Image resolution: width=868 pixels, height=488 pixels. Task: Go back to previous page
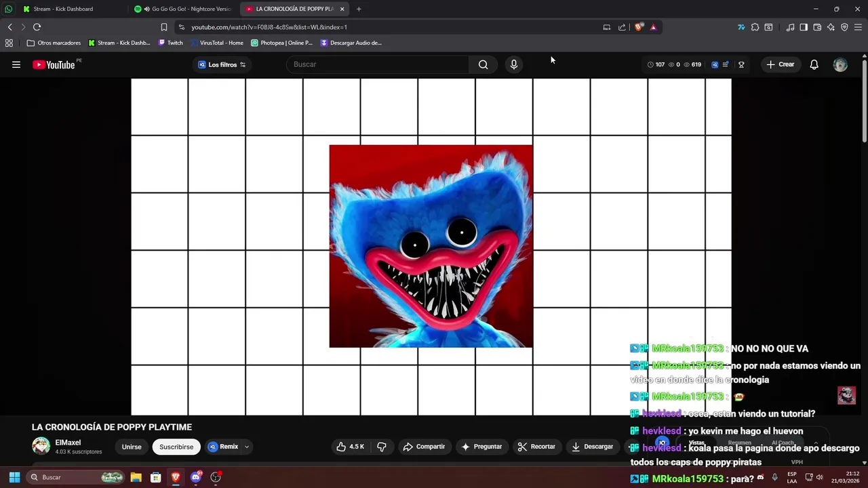click(x=9, y=27)
